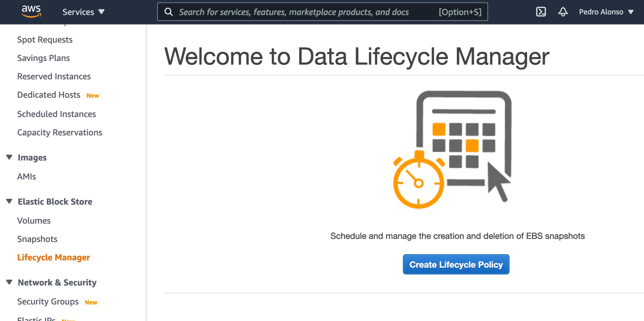Open Capacity Reservations in sidebar
Viewport: 644px width, 321px height.
pyautogui.click(x=60, y=133)
